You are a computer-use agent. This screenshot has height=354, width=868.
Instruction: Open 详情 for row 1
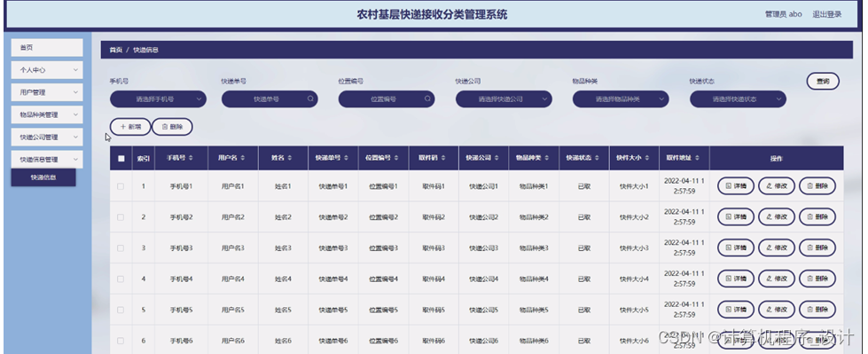tap(736, 186)
